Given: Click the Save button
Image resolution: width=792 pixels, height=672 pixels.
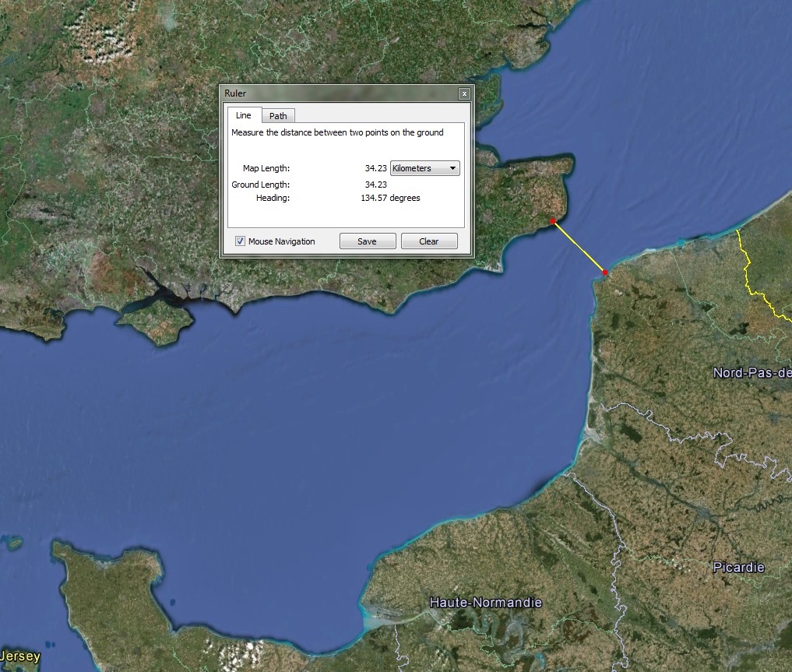Looking at the screenshot, I should (x=368, y=241).
